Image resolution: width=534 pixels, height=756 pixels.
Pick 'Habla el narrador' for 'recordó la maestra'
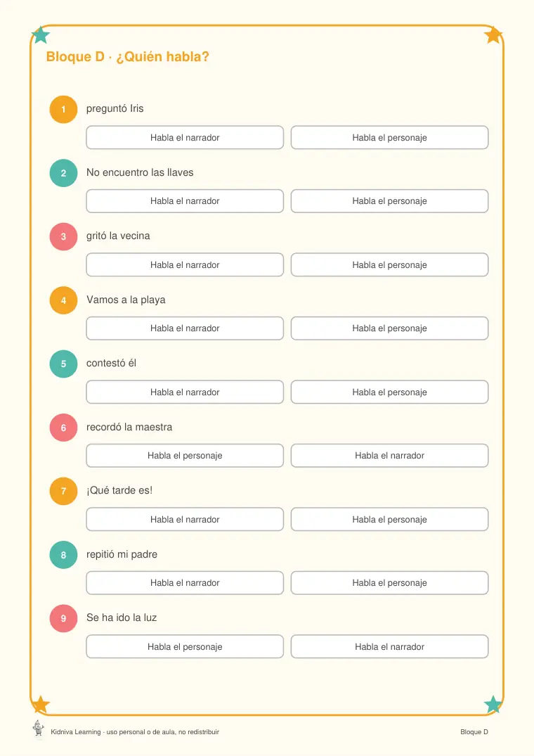(x=389, y=456)
